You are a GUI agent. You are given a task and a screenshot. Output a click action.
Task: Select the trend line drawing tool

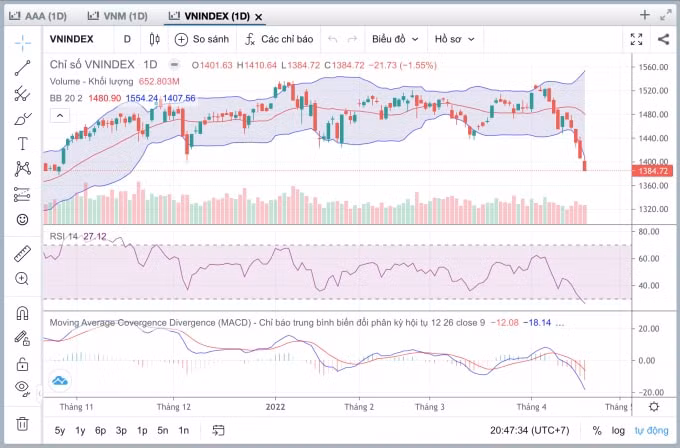coord(23,68)
